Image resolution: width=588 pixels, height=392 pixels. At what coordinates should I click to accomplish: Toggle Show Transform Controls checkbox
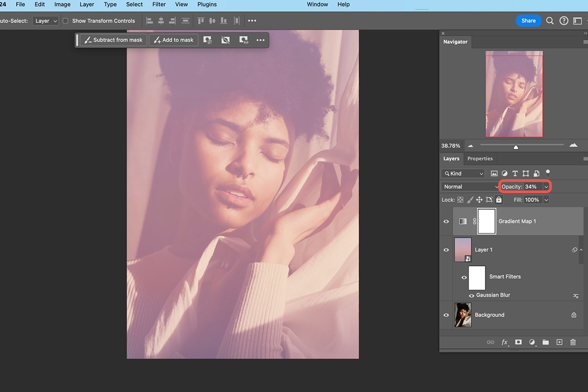pos(65,21)
